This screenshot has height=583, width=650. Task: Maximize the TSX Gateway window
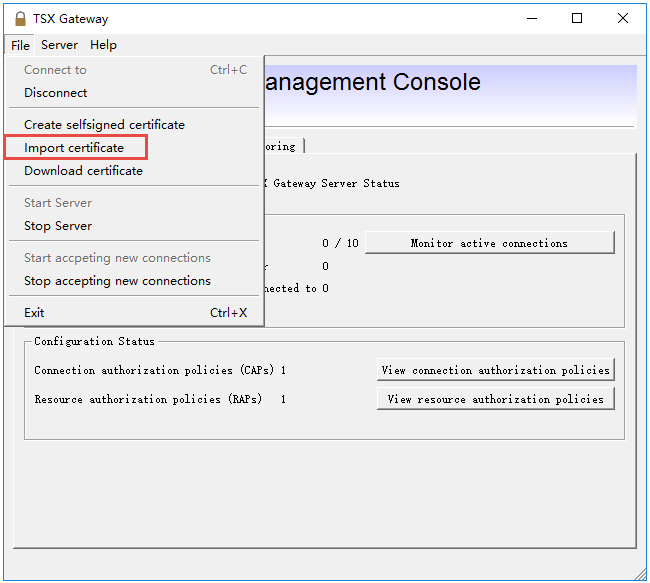coord(577,18)
